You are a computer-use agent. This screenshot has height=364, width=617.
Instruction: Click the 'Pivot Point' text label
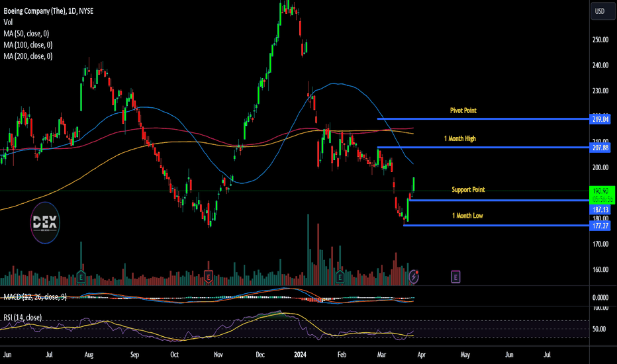point(463,111)
